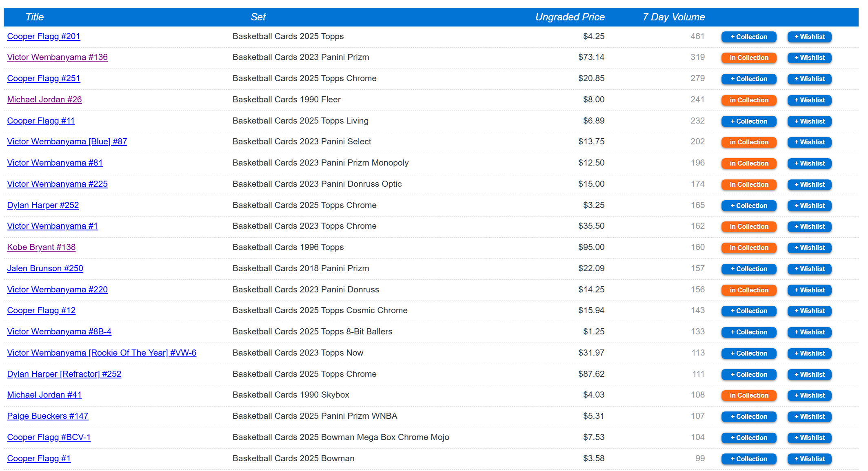Add Cooper Flagg #201 to wishlist
The height and width of the screenshot is (471, 868).
(810, 37)
